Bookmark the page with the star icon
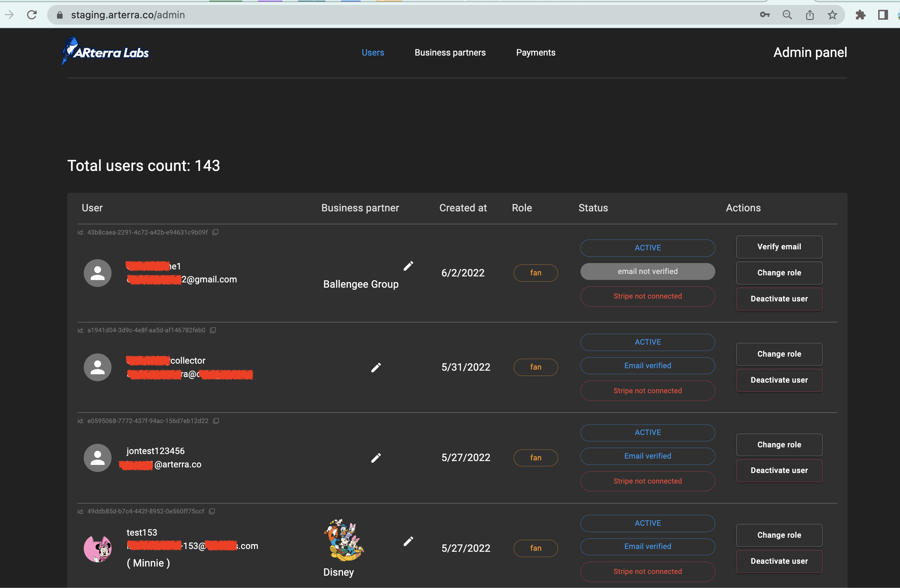The height and width of the screenshot is (588, 900). [832, 15]
